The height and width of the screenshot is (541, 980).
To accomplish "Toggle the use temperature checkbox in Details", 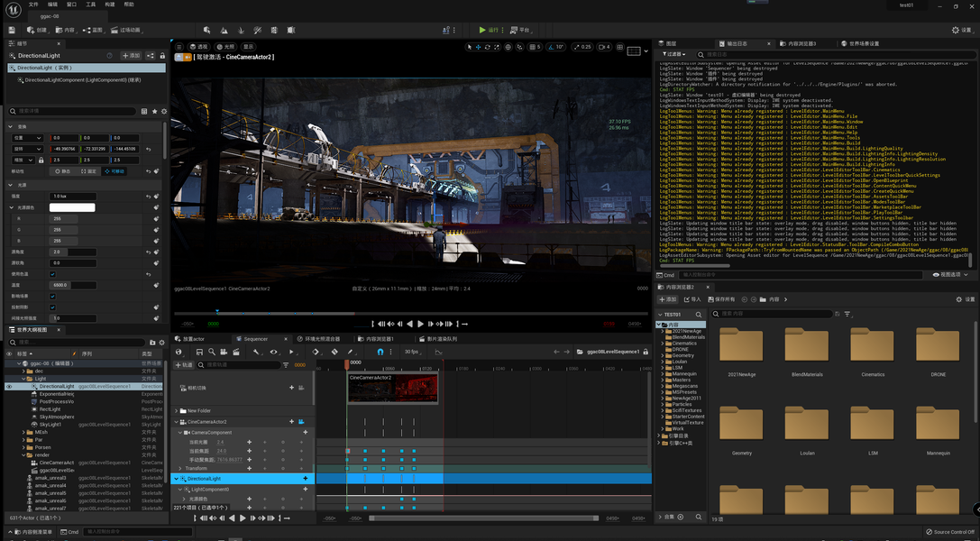I will point(52,273).
